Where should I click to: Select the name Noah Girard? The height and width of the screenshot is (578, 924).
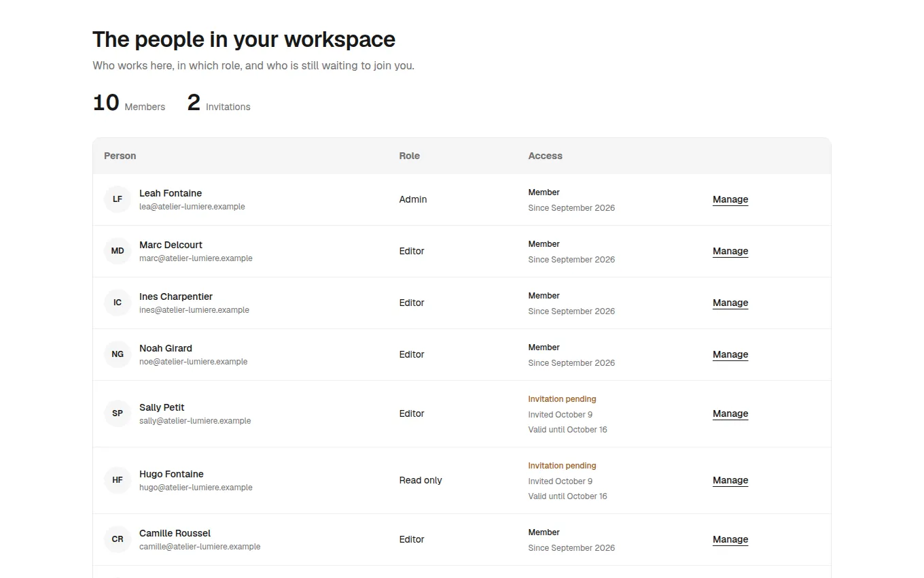point(166,348)
